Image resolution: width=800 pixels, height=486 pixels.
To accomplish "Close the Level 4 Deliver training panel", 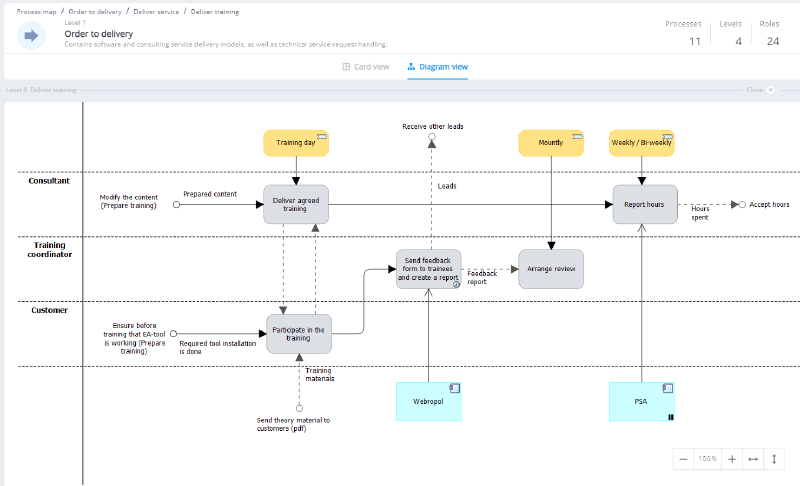I will click(x=770, y=90).
